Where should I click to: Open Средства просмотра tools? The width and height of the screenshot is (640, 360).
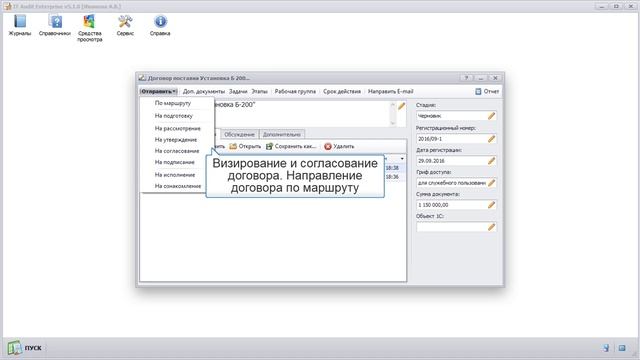90,28
